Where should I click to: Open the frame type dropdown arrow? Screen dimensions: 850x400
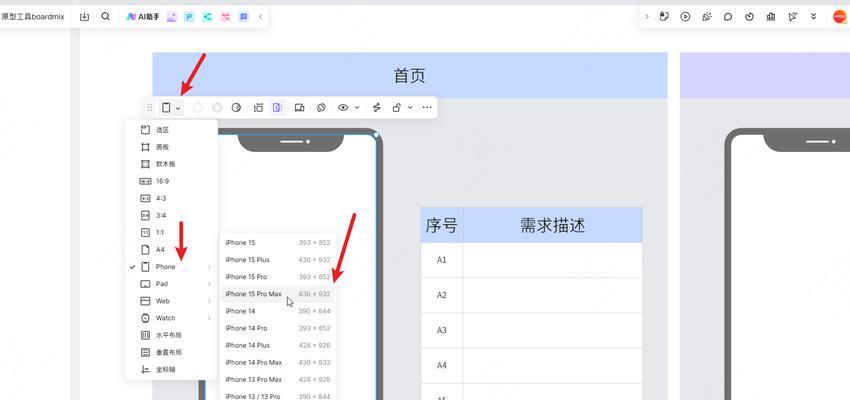178,108
